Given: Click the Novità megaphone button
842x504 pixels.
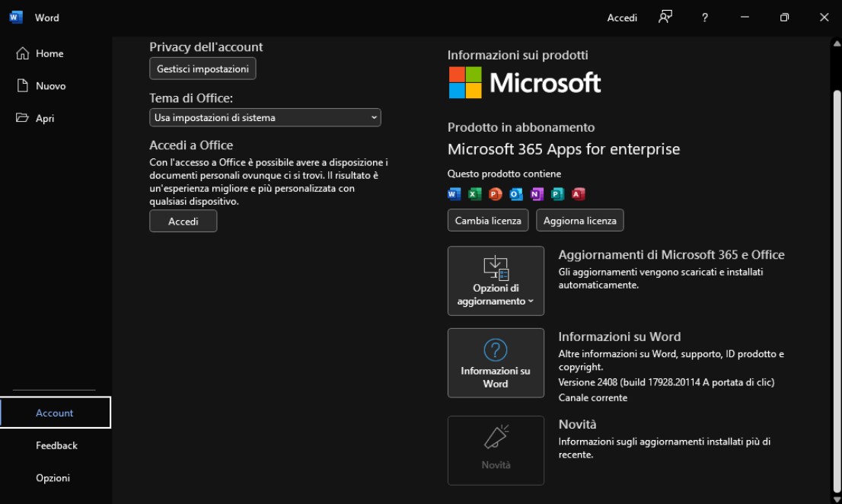Looking at the screenshot, I should (x=496, y=450).
